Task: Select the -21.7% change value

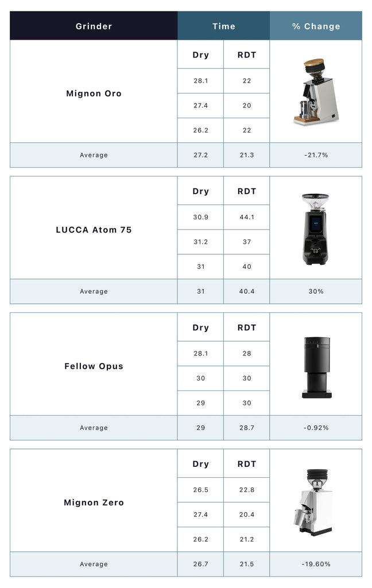Action: (x=316, y=155)
